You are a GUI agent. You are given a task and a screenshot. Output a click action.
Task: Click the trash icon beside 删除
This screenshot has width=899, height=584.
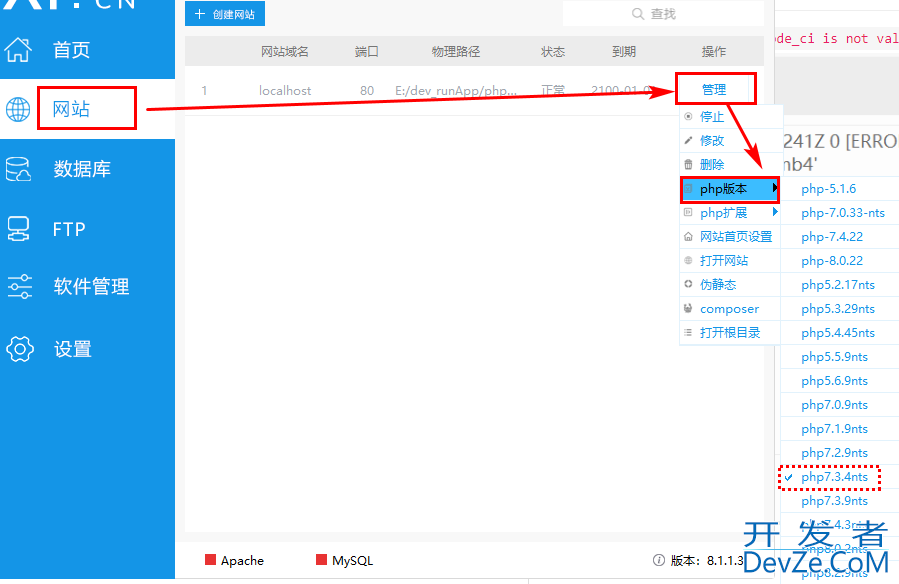[x=688, y=164]
